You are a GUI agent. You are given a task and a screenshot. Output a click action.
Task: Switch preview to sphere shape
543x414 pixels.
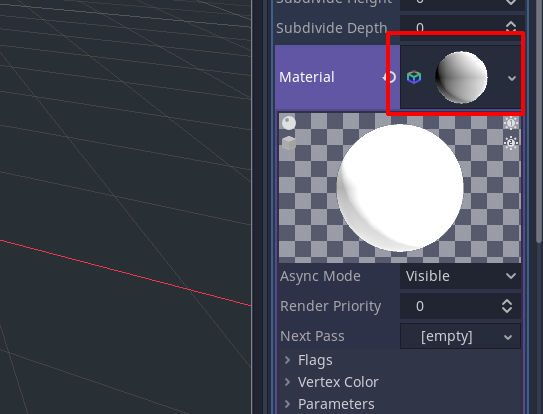pyautogui.click(x=289, y=123)
